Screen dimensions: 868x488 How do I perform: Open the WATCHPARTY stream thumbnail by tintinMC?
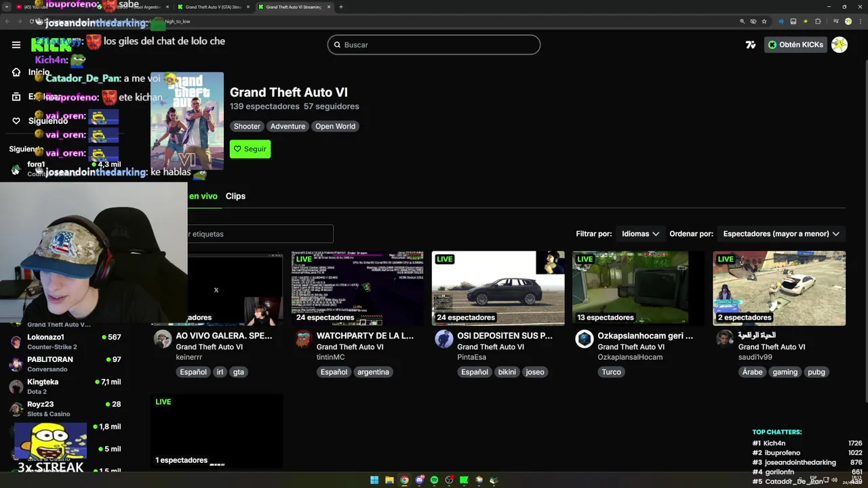click(x=357, y=289)
